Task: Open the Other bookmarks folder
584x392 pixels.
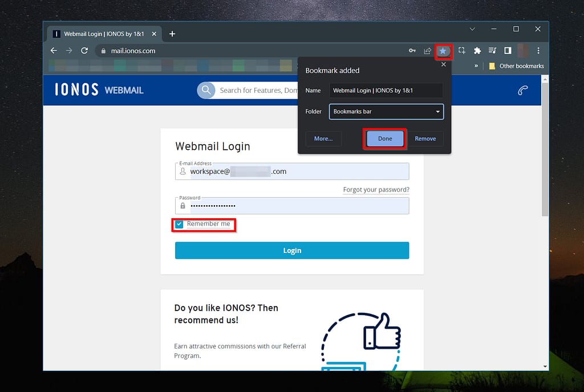Action: coord(517,66)
